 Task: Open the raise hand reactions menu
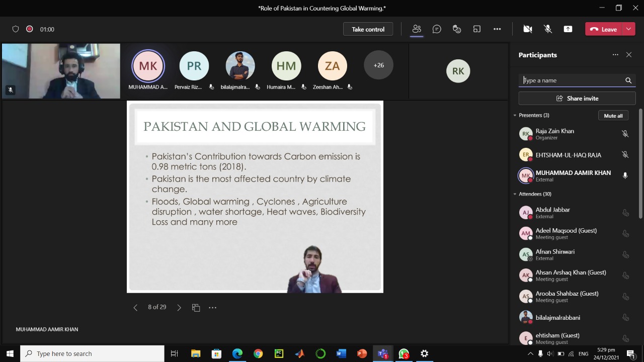[457, 29]
